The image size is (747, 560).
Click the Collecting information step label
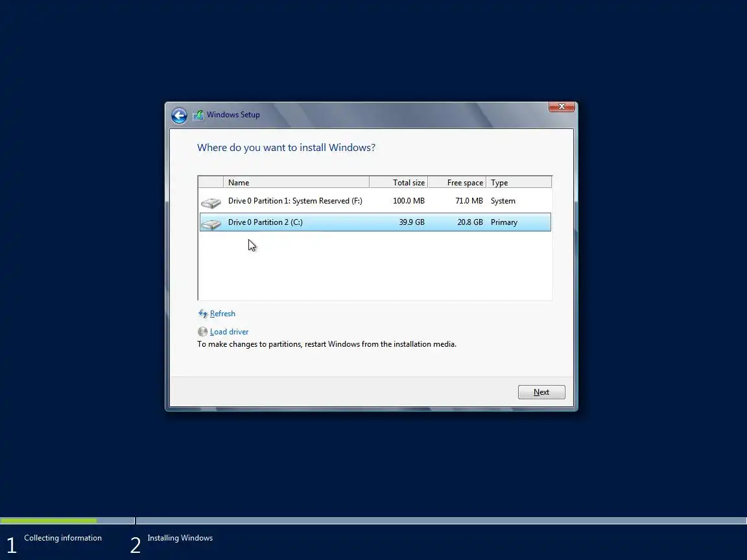point(63,537)
